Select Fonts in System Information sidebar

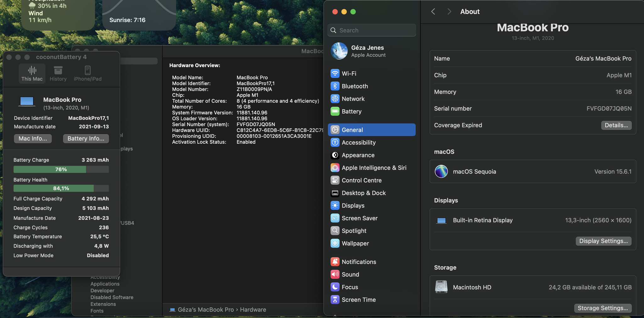pos(97,311)
